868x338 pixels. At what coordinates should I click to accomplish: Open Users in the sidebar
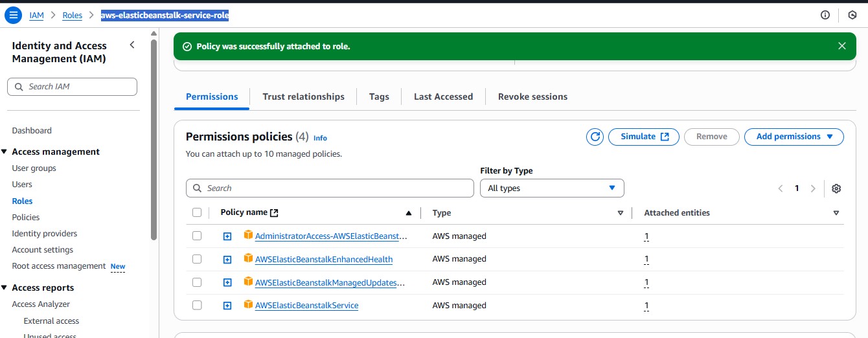pos(22,185)
